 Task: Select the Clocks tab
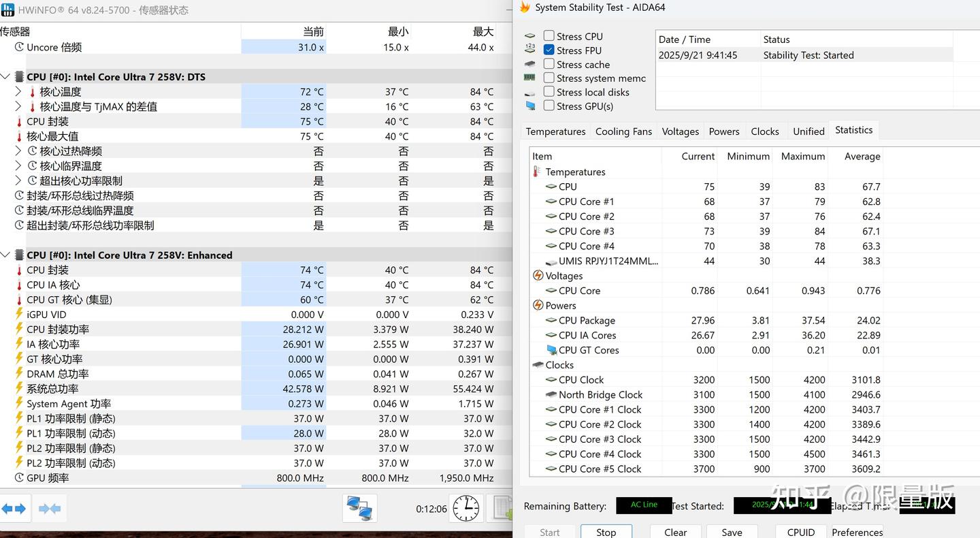click(765, 131)
